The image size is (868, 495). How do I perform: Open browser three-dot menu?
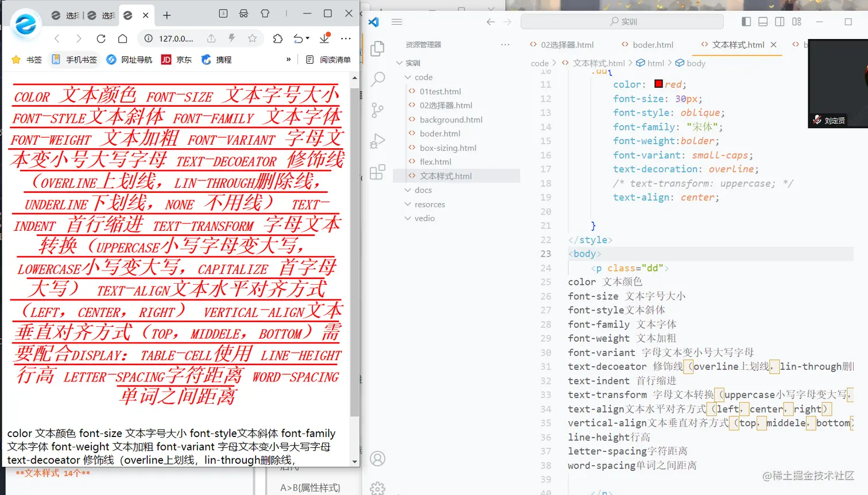(346, 38)
